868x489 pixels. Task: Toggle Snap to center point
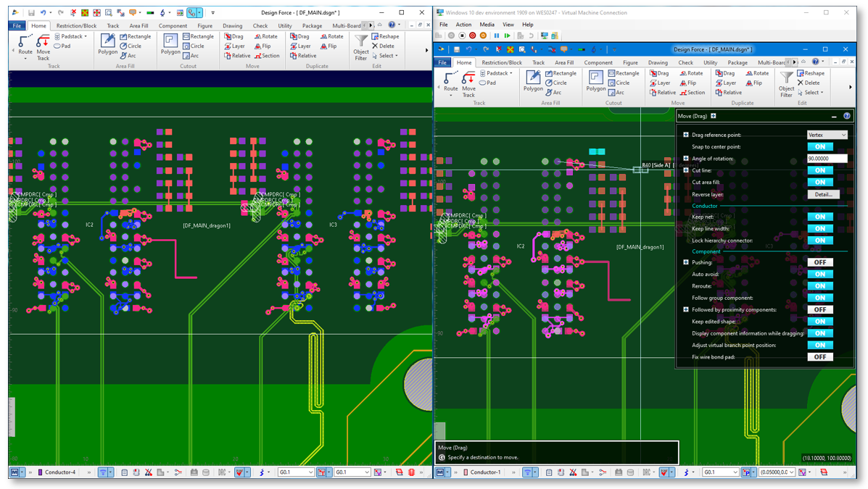click(820, 146)
